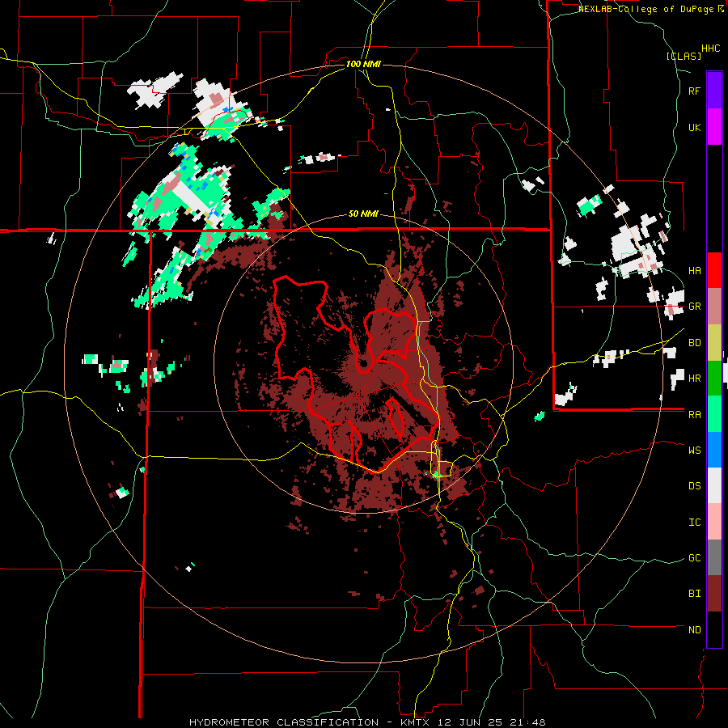Image resolution: width=728 pixels, height=728 pixels.
Task: Click the gray GC legend swatch
Action: coord(714,557)
